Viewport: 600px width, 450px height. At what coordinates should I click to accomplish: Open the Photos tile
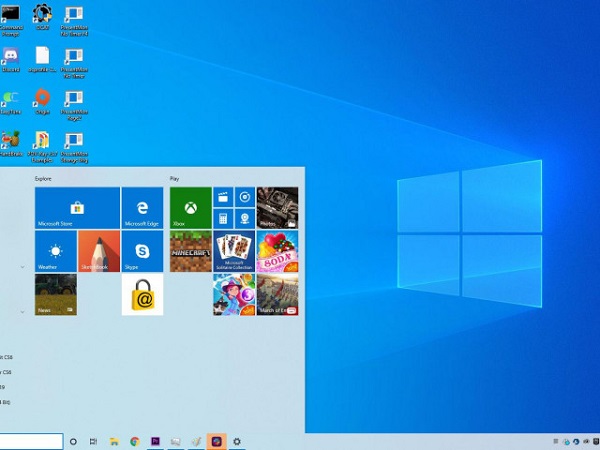tap(277, 208)
